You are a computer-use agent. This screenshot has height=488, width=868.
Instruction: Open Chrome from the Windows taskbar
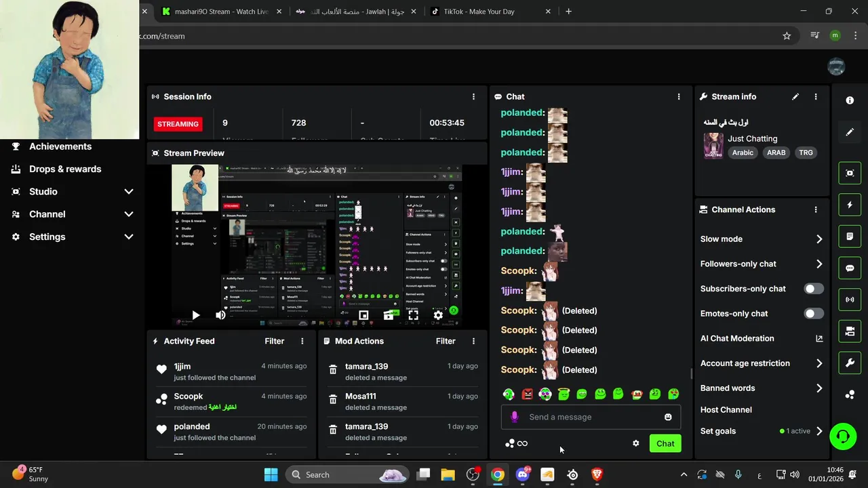[x=498, y=475]
